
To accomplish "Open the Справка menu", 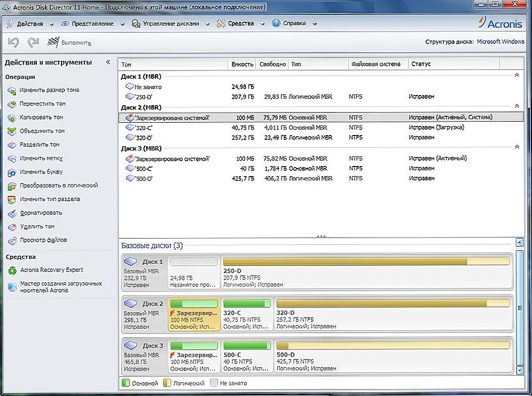I will [x=294, y=23].
